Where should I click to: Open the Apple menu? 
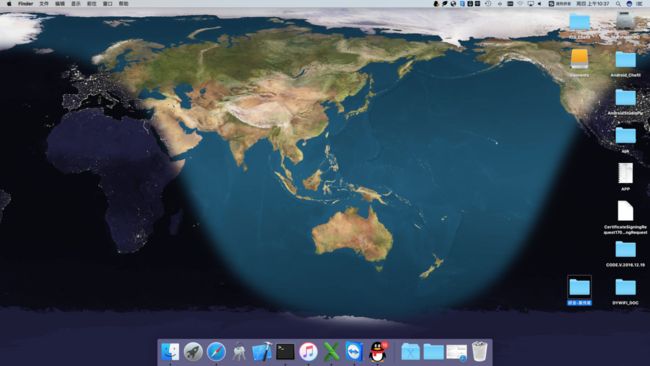pos(9,4)
